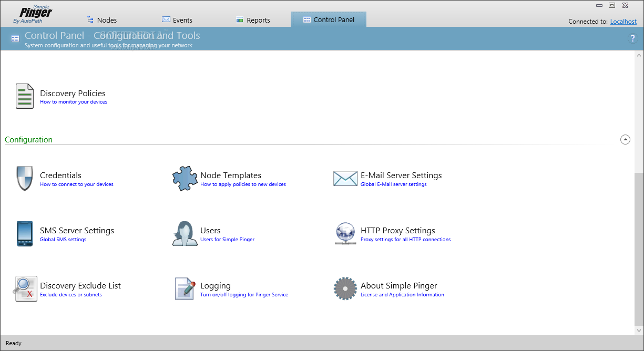Image resolution: width=644 pixels, height=351 pixels.
Task: Open 'Exclude devices or subnets' link
Action: tap(71, 295)
